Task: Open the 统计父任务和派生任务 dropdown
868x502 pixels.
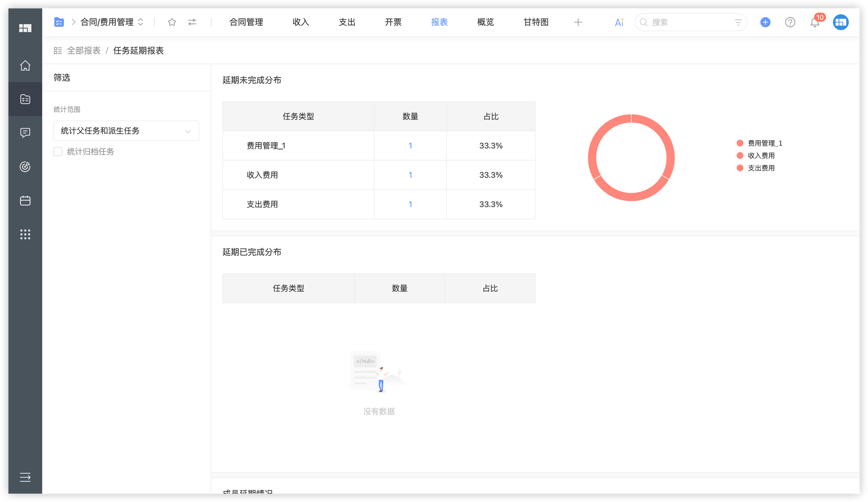Action: point(126,131)
